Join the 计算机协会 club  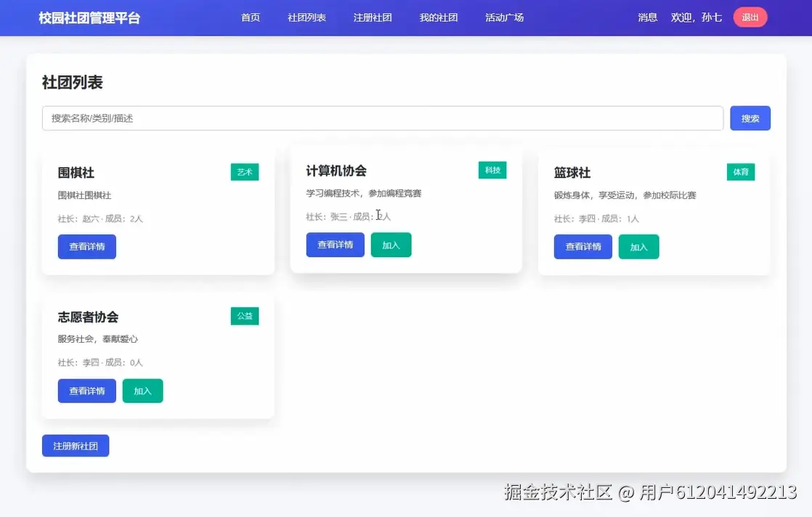click(391, 245)
